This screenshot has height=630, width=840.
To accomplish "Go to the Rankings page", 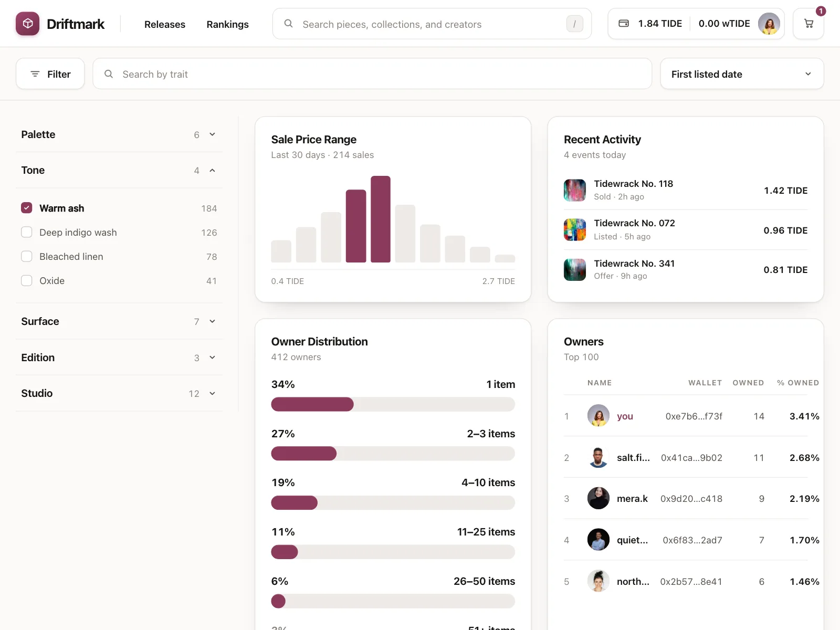I will pos(227,24).
